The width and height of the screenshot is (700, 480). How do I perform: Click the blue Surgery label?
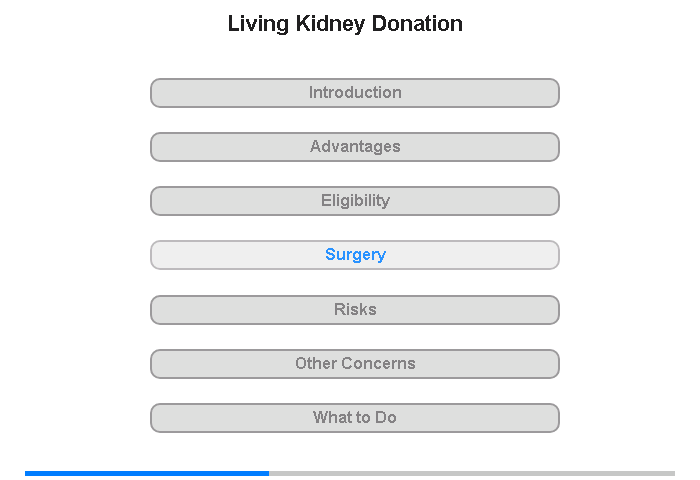[x=355, y=255]
